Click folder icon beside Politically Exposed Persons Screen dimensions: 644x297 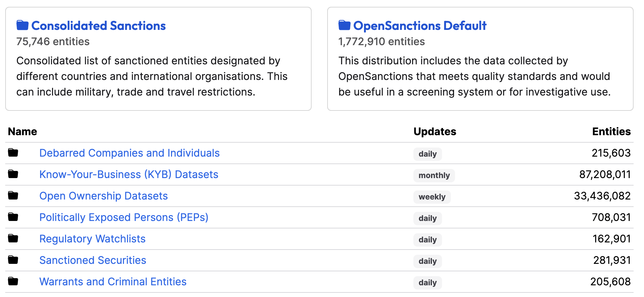13,217
